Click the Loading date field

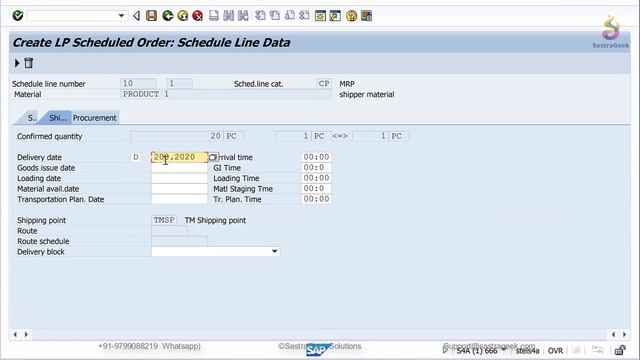(x=179, y=178)
